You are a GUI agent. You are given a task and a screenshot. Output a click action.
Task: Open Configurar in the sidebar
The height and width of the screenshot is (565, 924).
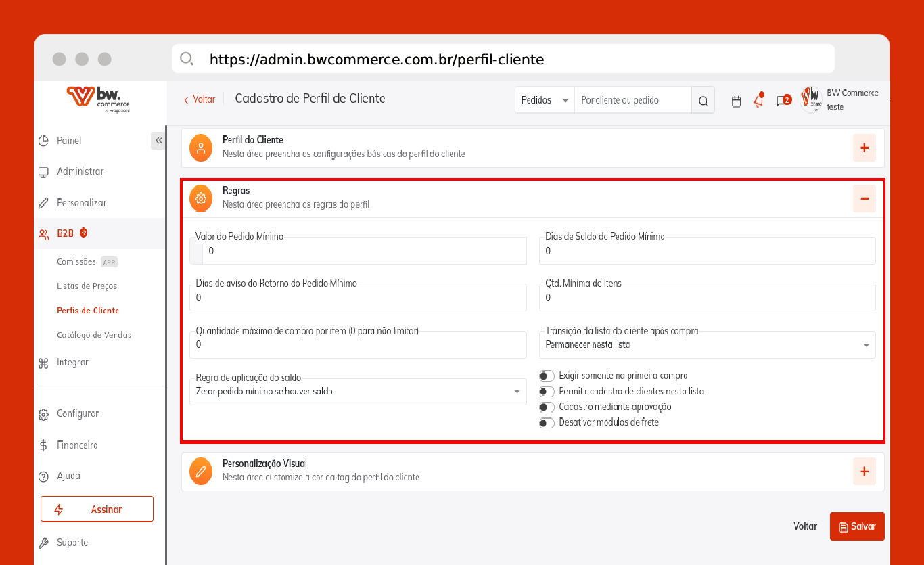77,413
